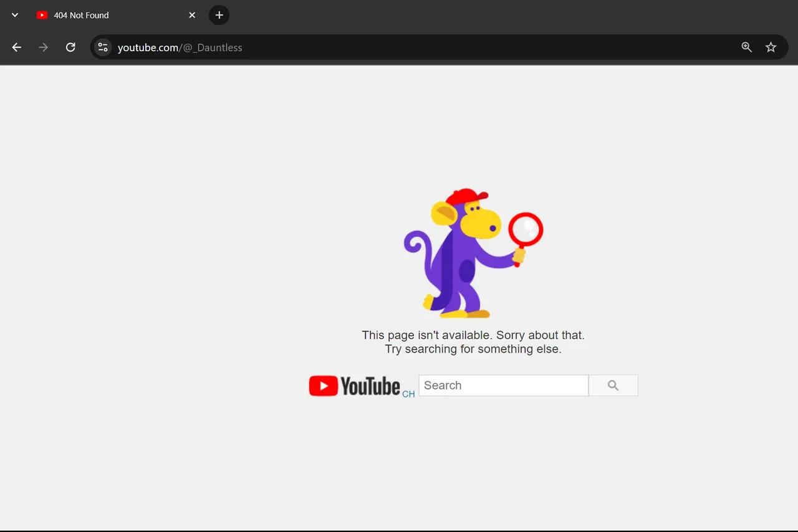Click the YouTube play-button logo
The width and height of the screenshot is (798, 532).
tap(323, 386)
